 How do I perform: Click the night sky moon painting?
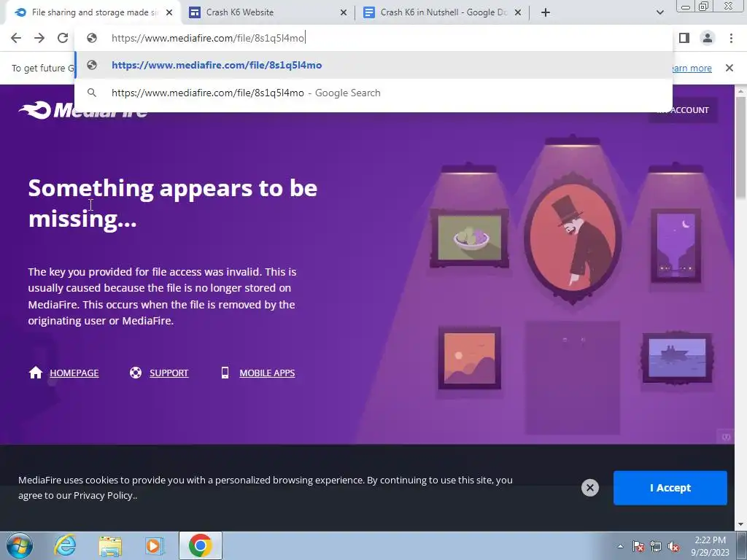coord(676,245)
